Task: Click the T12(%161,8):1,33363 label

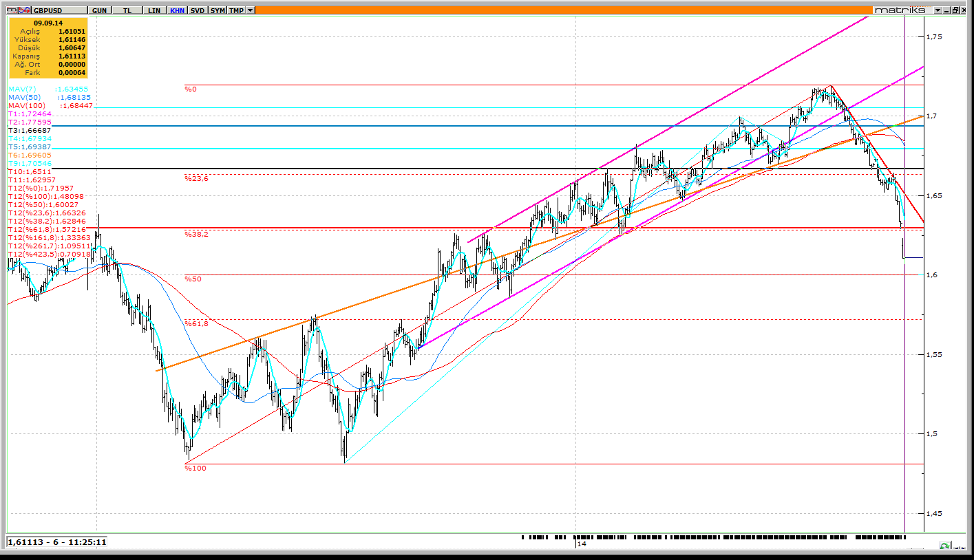Action: 49,238
